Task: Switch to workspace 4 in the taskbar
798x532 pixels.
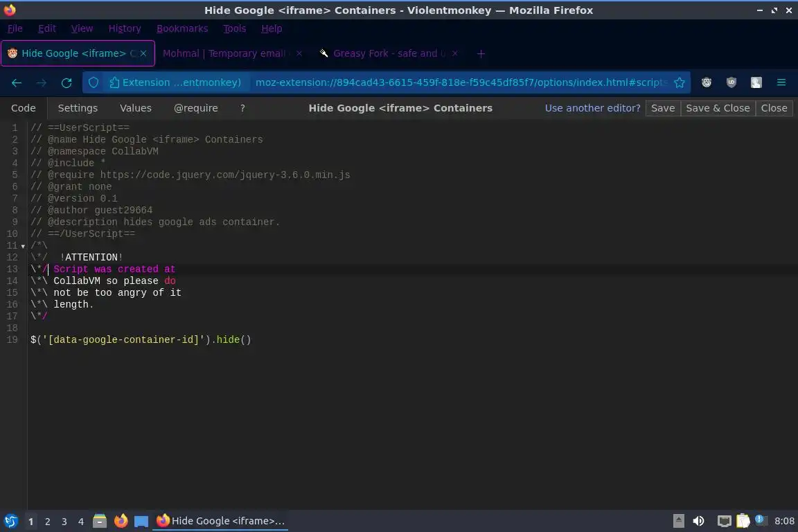Action: (81, 522)
